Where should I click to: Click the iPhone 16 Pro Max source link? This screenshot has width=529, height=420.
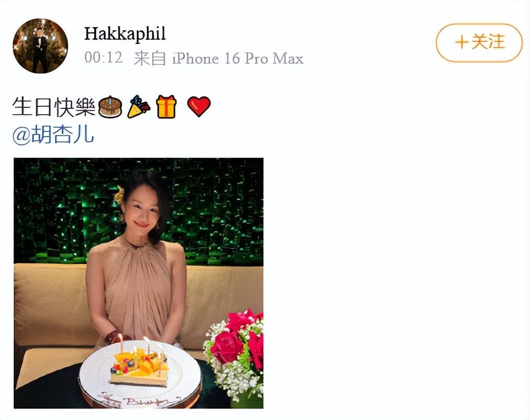point(237,58)
